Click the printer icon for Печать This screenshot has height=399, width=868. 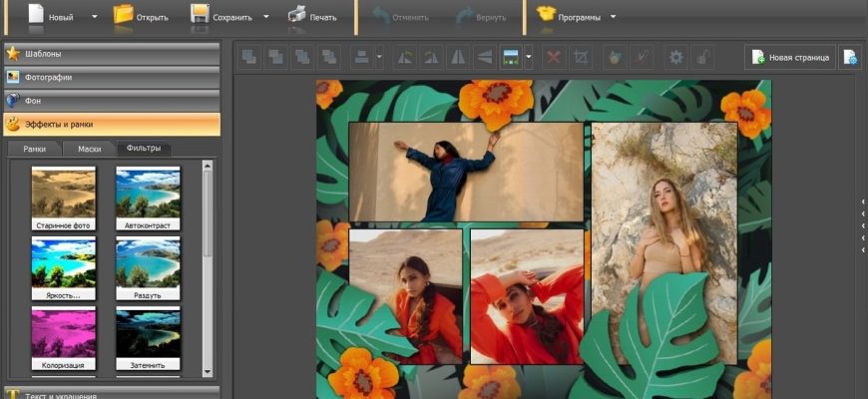coord(297,16)
